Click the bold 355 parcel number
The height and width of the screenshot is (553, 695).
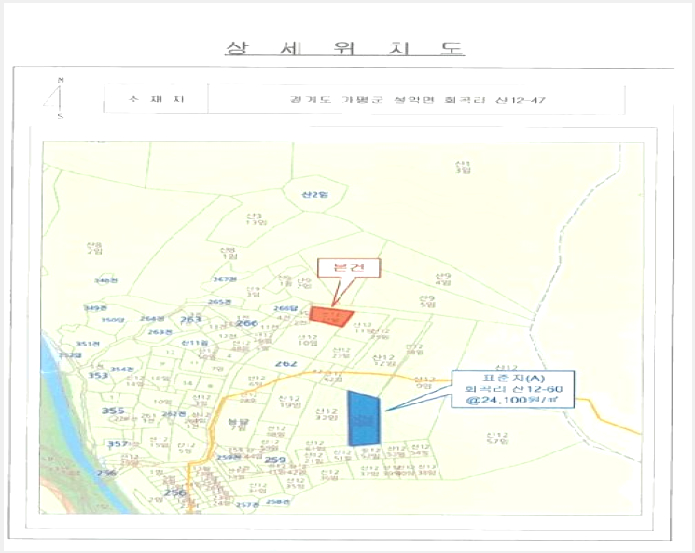click(113, 410)
